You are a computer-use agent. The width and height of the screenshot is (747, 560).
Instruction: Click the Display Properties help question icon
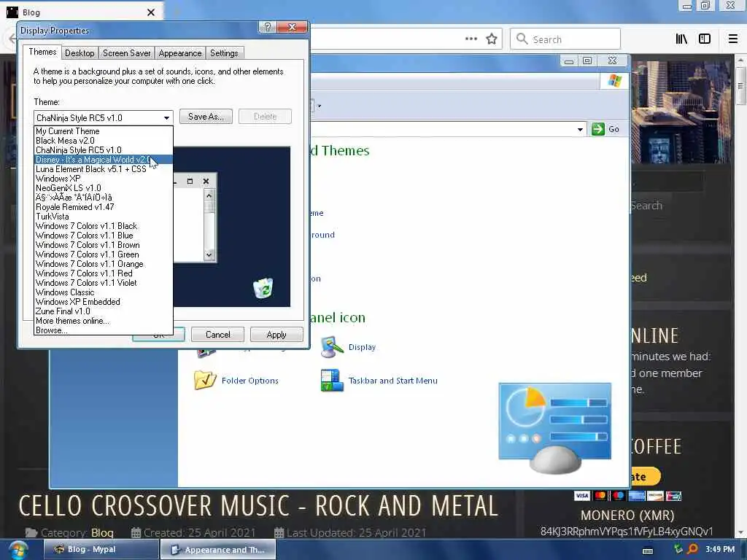[x=267, y=27]
